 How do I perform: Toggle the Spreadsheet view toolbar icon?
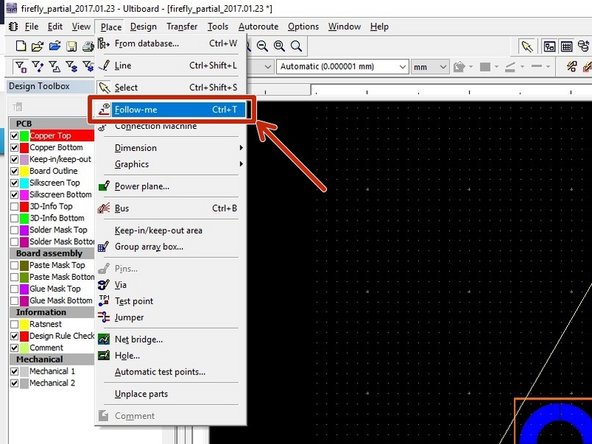click(567, 46)
